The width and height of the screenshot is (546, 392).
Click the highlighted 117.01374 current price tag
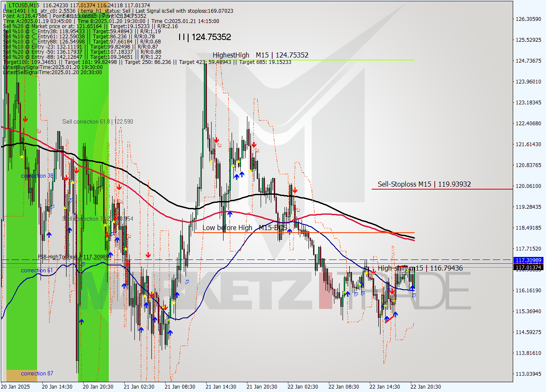pyautogui.click(x=529, y=268)
